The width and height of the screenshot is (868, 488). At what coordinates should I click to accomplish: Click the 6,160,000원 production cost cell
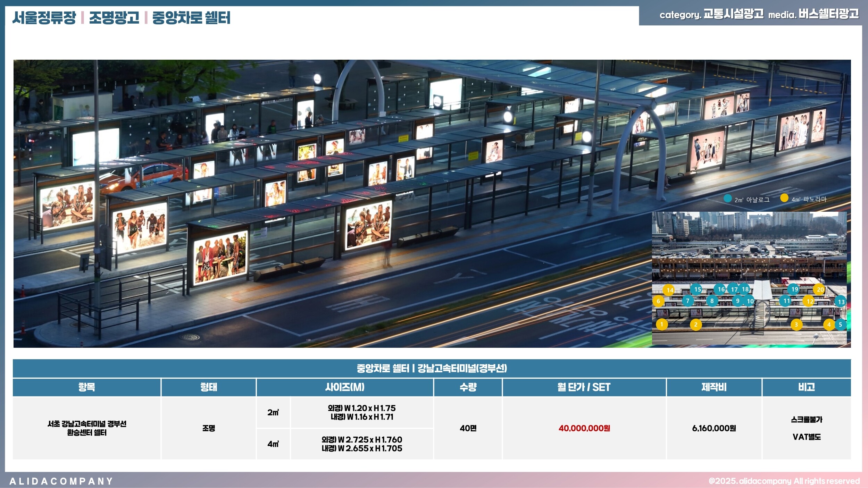(714, 428)
